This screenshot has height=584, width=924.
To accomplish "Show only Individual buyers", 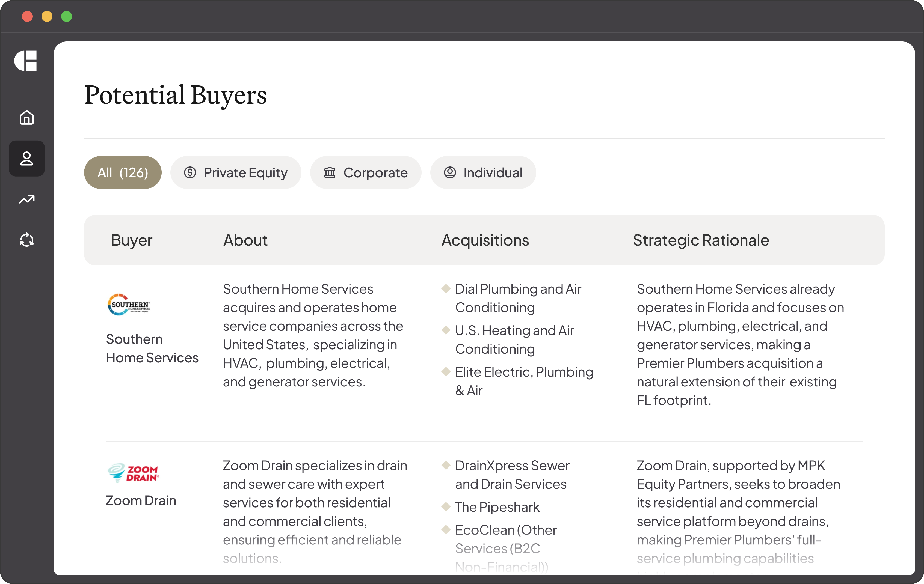I will 483,172.
